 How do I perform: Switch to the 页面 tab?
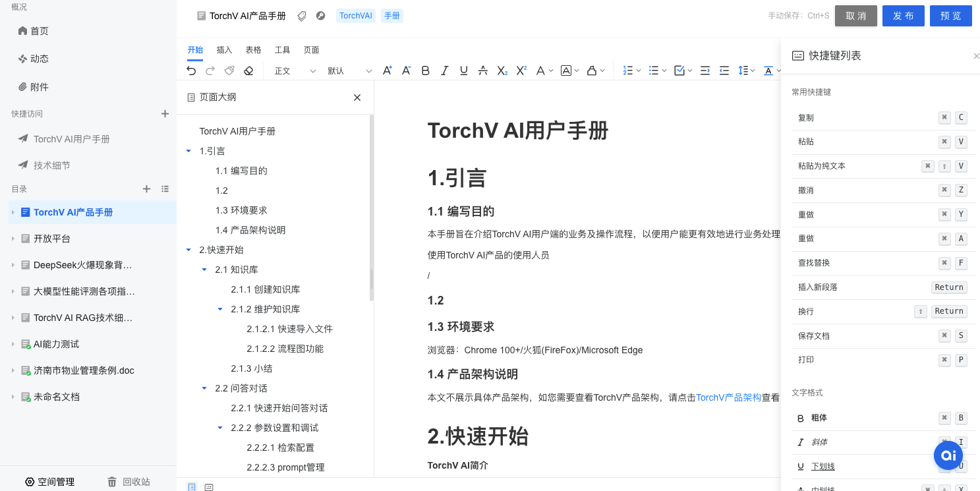pos(312,50)
